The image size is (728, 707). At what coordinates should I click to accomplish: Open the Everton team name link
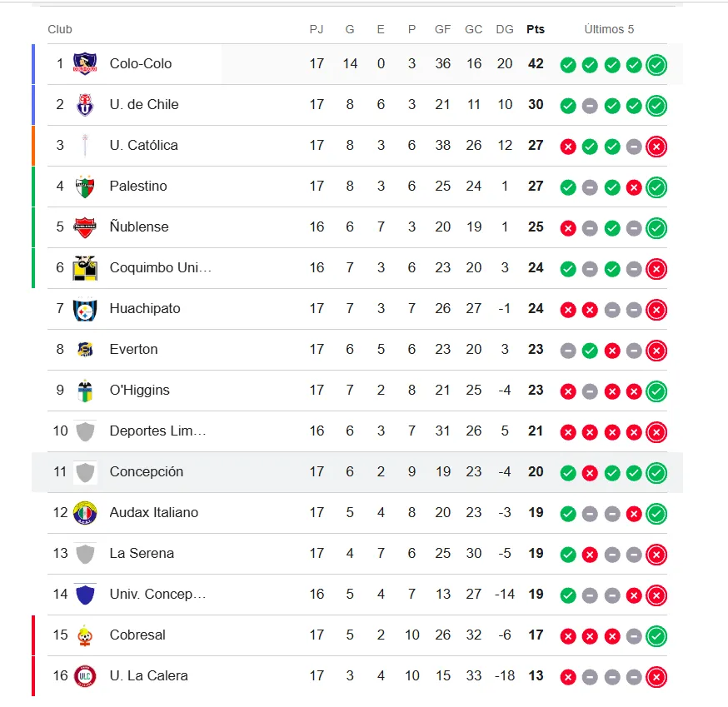click(134, 349)
